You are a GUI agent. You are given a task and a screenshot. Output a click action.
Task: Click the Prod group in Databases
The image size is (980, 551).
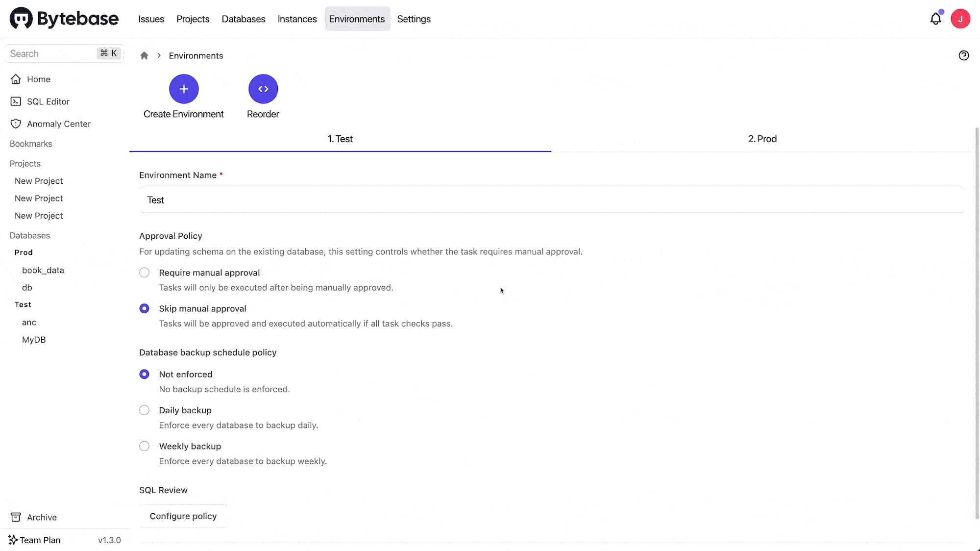[x=24, y=252]
